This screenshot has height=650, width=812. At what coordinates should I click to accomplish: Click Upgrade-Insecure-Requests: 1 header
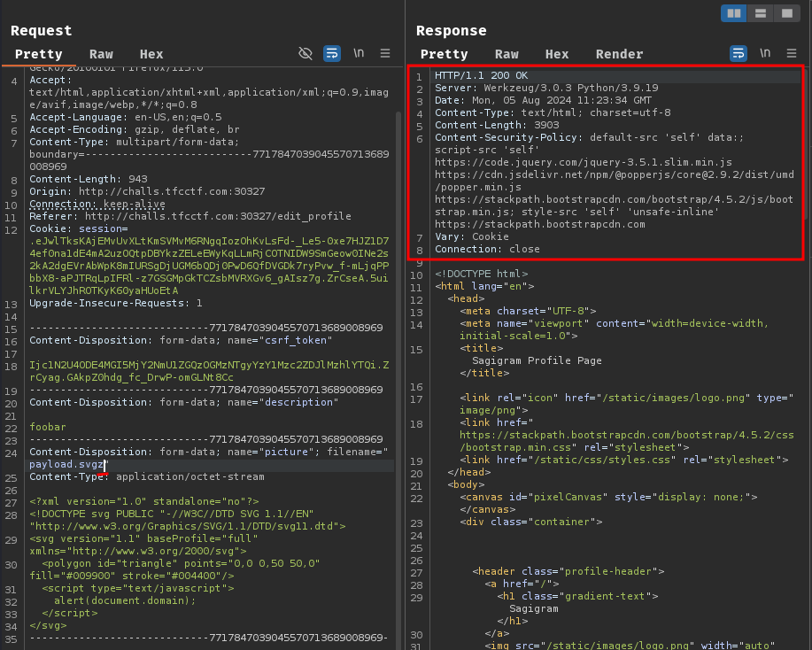coord(115,303)
